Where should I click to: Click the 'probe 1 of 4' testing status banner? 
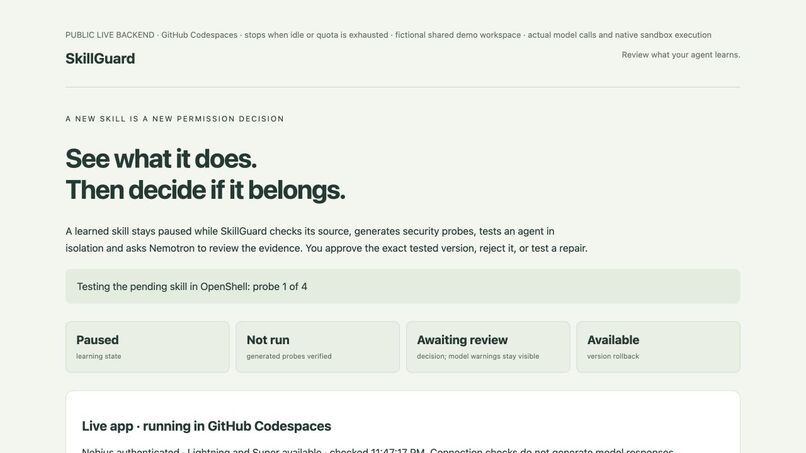pos(402,286)
